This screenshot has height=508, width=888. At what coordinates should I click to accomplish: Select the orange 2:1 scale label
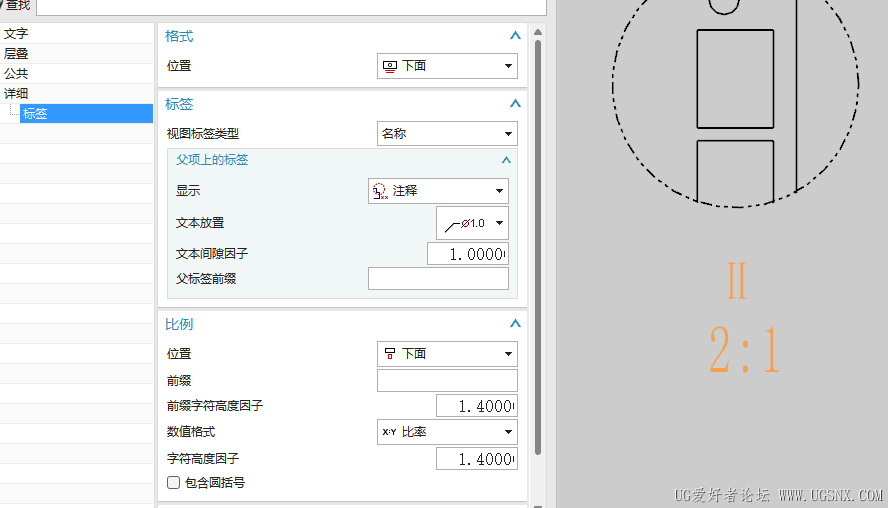pos(745,349)
